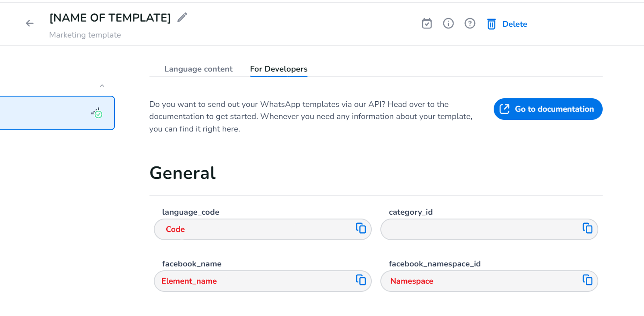
Task: Switch to the Language content tab
Action: coord(198,69)
